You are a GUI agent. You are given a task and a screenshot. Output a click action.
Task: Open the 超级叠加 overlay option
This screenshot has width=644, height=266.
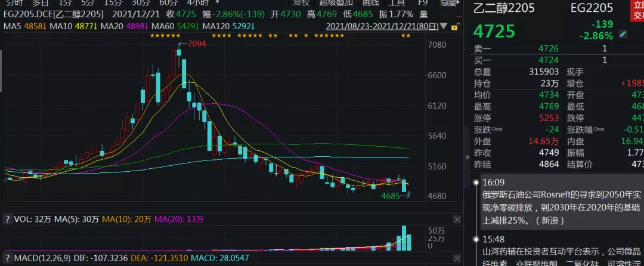[x=336, y=3]
